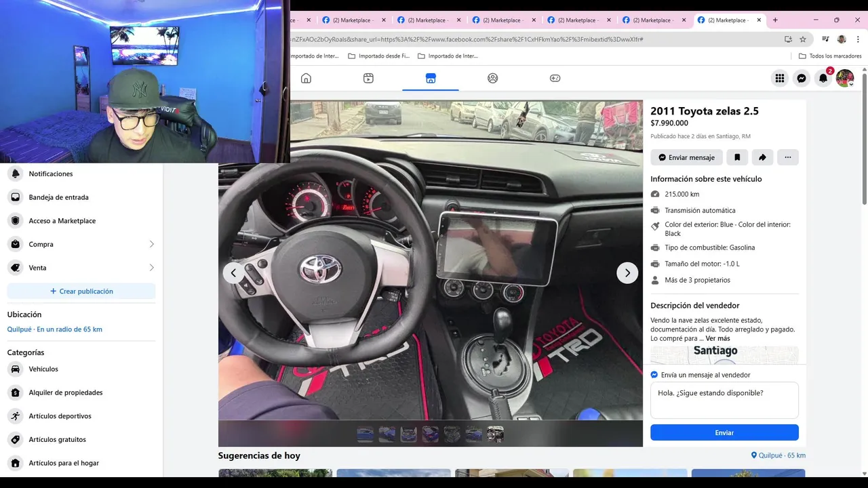Select the last highlighted photo thumbnail
Screen dimensions: 868x488
495,434
